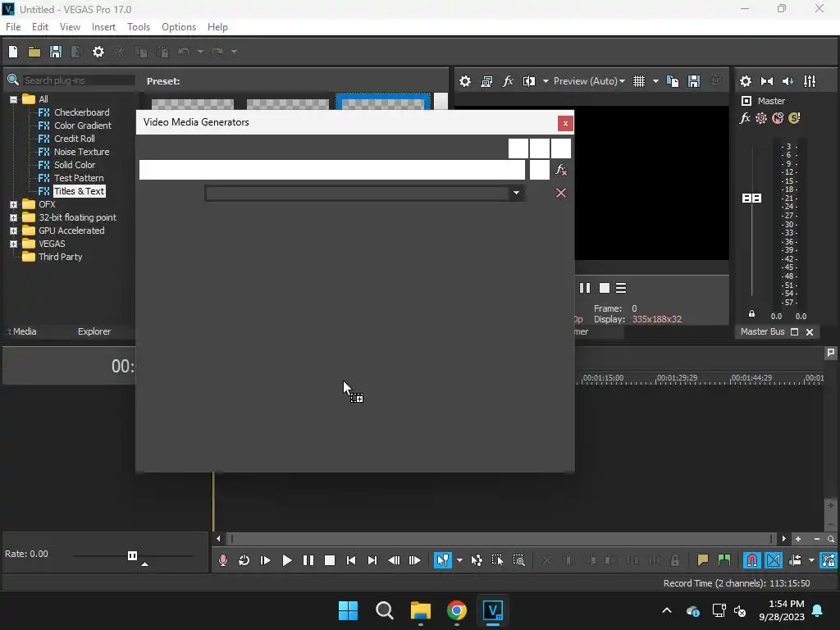This screenshot has height=630, width=840.
Task: Open File Explorer from the taskbar
Action: [421, 610]
